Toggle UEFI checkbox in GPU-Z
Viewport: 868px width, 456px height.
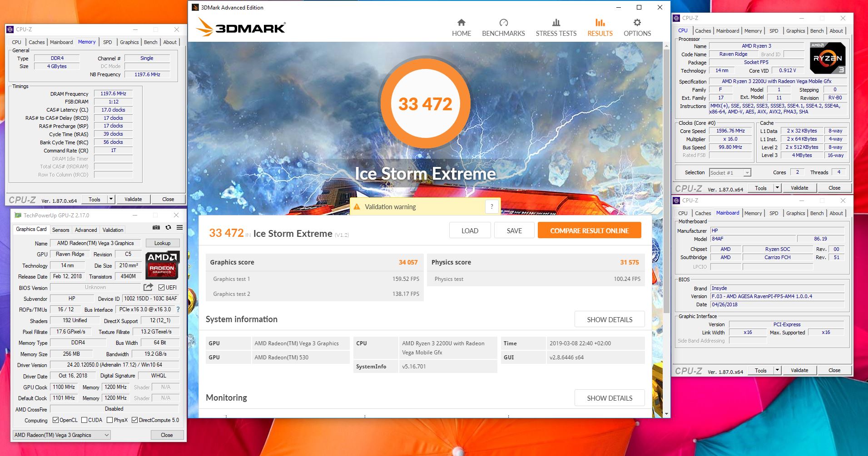point(161,287)
